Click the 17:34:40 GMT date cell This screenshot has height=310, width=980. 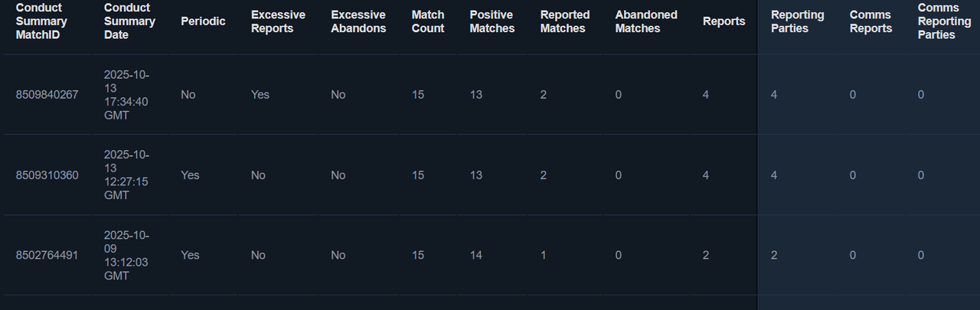pos(126,95)
